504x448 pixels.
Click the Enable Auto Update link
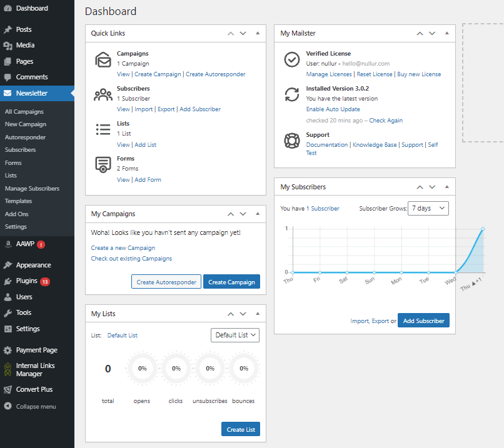(x=333, y=109)
